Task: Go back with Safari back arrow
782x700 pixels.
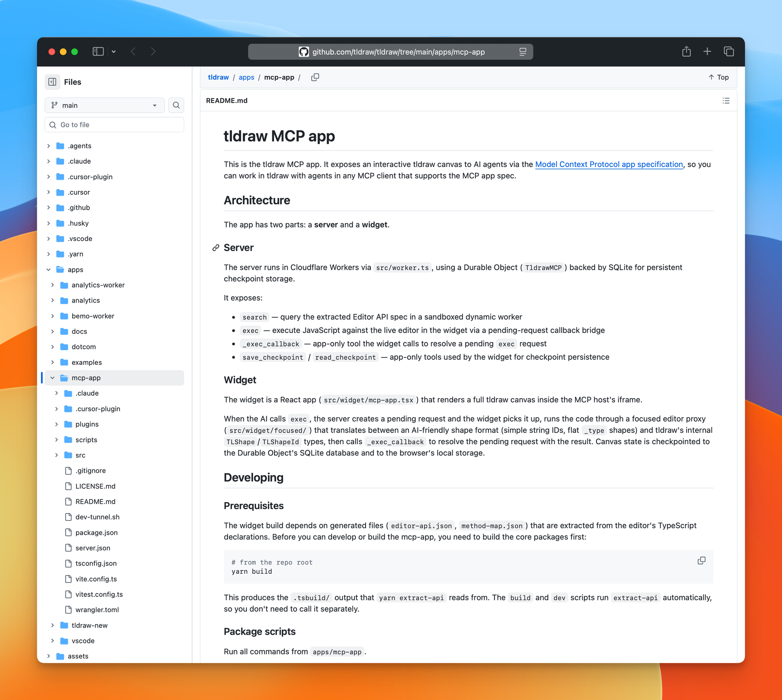Action: click(133, 52)
